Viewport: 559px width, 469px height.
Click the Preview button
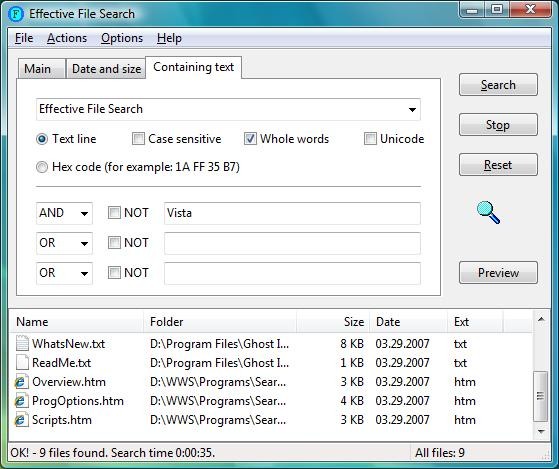pos(498,273)
